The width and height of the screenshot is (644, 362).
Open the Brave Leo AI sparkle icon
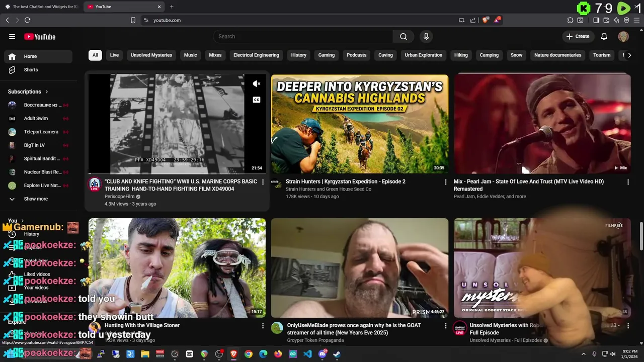616,20
